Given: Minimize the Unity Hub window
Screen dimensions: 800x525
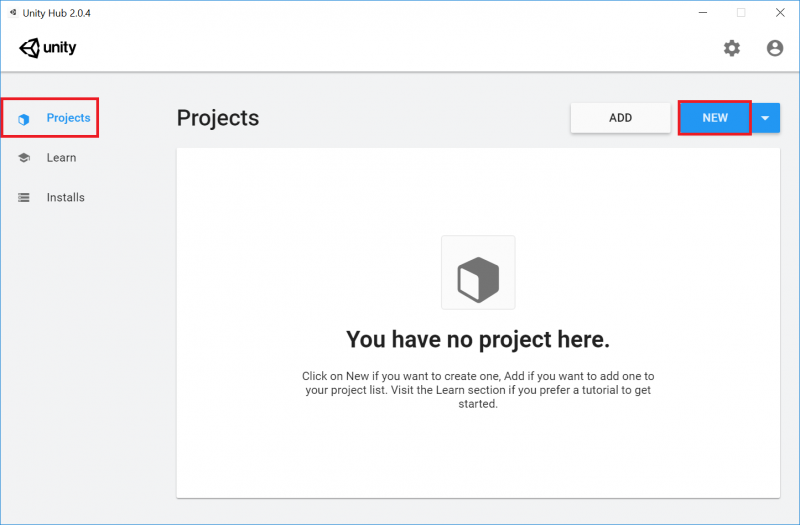Looking at the screenshot, I should pos(703,13).
